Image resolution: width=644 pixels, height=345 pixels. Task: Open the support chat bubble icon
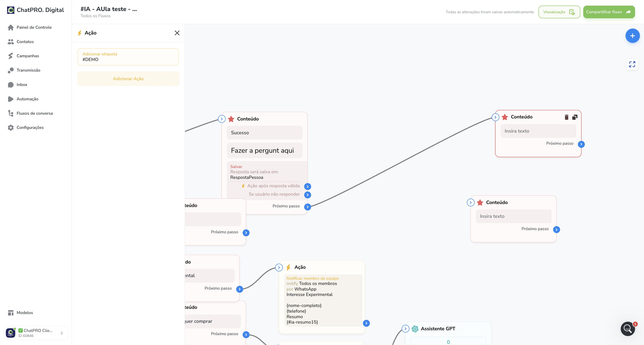click(627, 328)
